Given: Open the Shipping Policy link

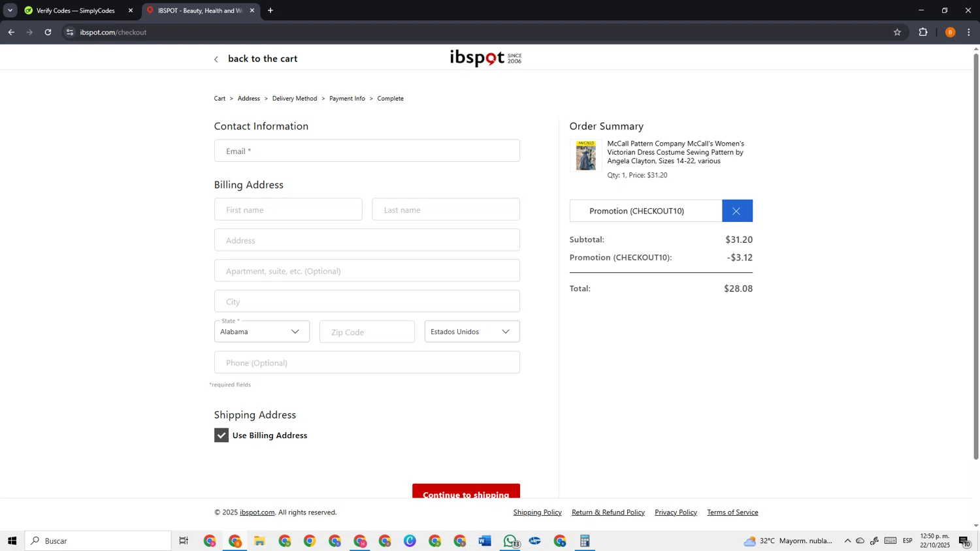Looking at the screenshot, I should click(537, 512).
